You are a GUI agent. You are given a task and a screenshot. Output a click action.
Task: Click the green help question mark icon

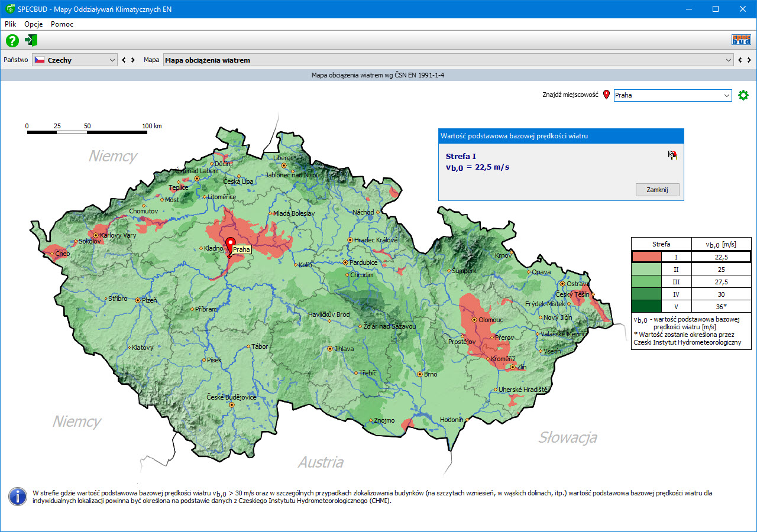(12, 41)
